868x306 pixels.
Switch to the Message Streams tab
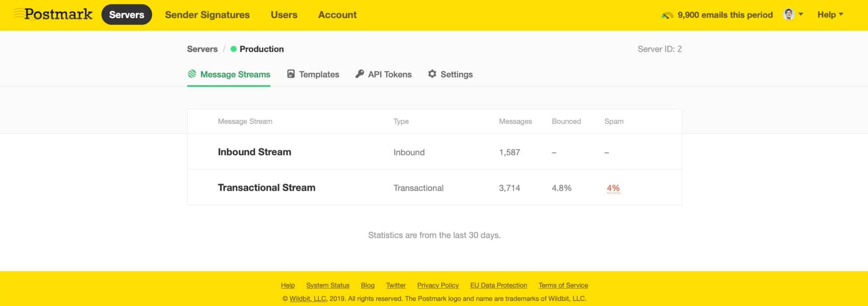(229, 74)
